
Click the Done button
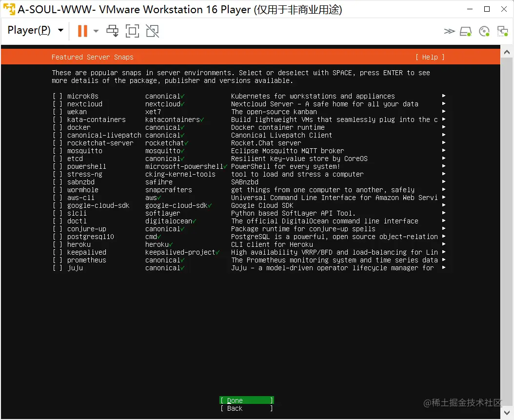246,400
